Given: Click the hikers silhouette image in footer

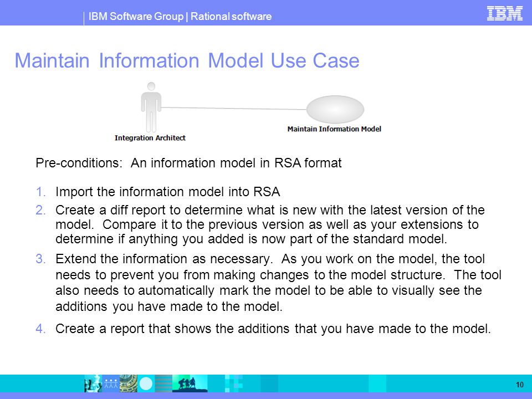Looking at the screenshot, I should (190, 383).
